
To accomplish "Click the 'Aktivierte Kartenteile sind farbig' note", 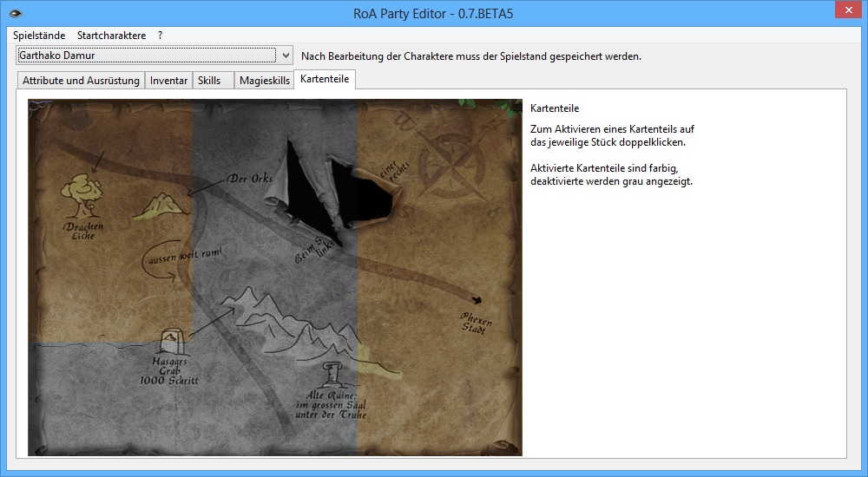I will point(611,174).
